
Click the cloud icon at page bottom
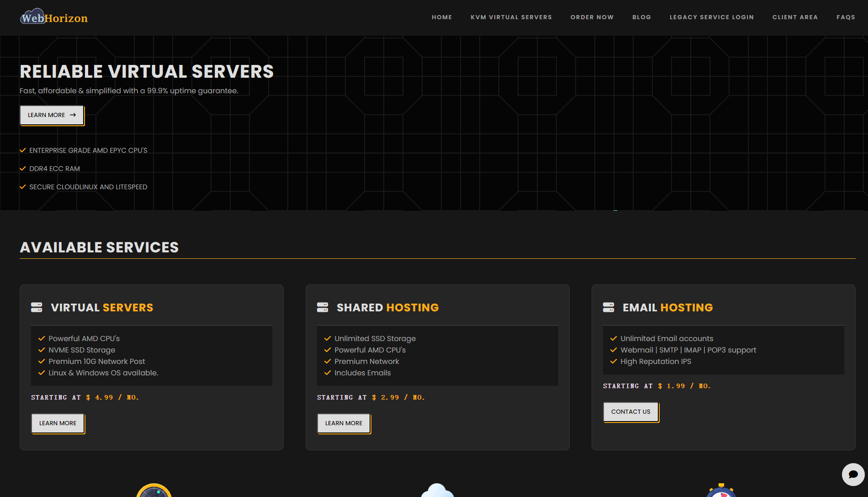click(437, 491)
